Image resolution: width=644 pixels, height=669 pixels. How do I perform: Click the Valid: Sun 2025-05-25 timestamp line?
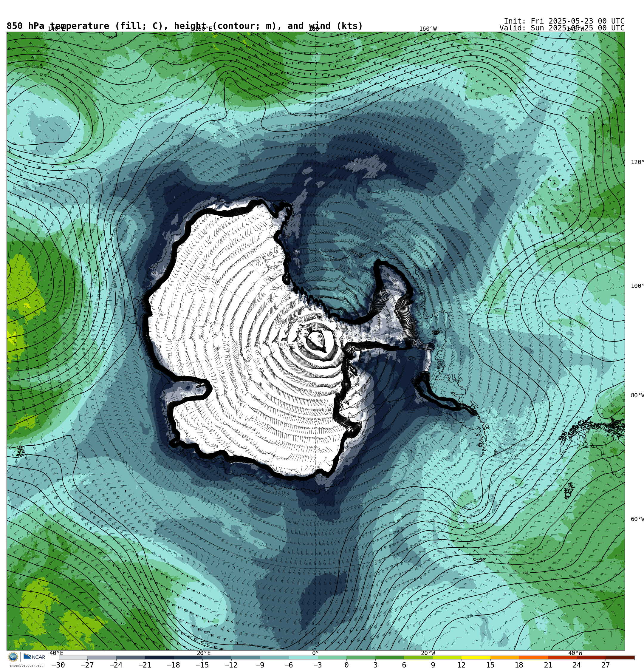pyautogui.click(x=562, y=28)
